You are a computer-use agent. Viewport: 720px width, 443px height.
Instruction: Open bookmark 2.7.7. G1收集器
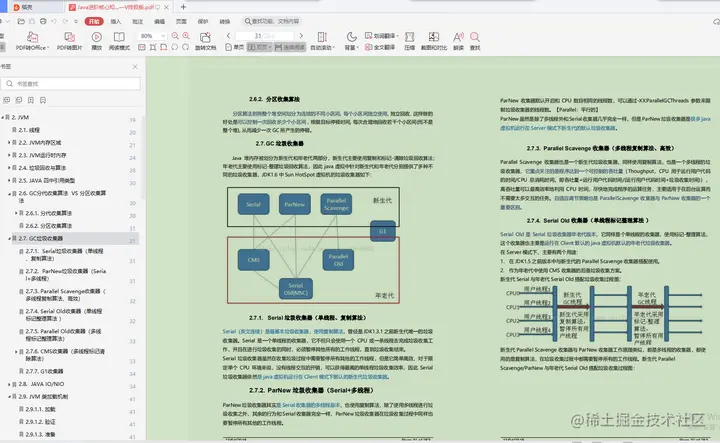[45, 371]
